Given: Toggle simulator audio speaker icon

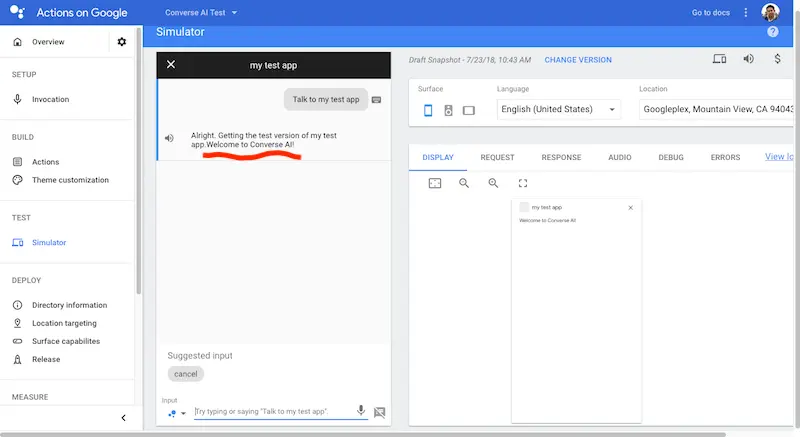Looking at the screenshot, I should point(748,59).
